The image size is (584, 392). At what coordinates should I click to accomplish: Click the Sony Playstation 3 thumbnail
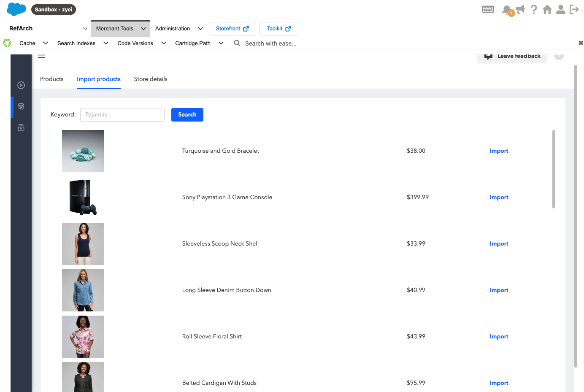83,197
